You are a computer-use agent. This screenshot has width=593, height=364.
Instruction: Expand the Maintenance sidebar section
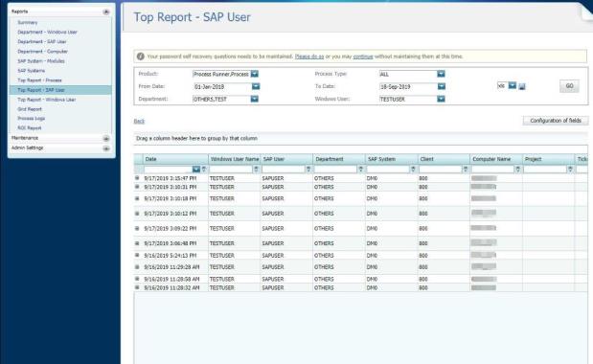click(x=106, y=139)
